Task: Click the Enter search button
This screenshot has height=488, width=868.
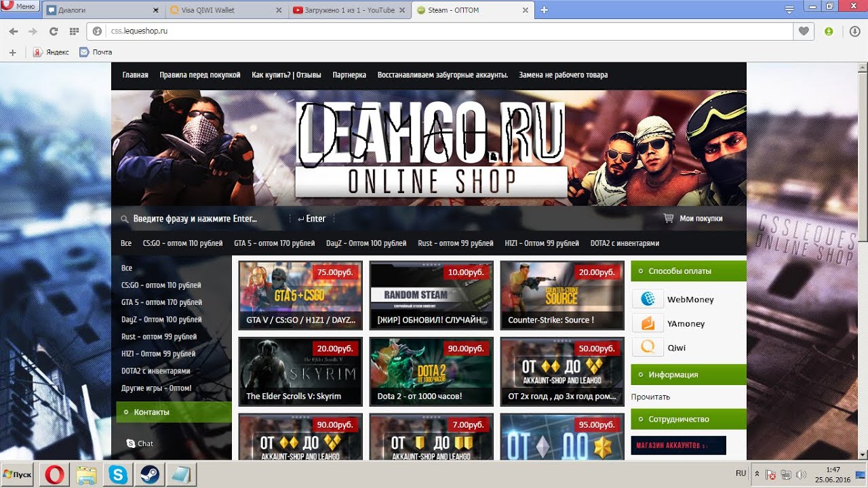Action: (x=312, y=219)
